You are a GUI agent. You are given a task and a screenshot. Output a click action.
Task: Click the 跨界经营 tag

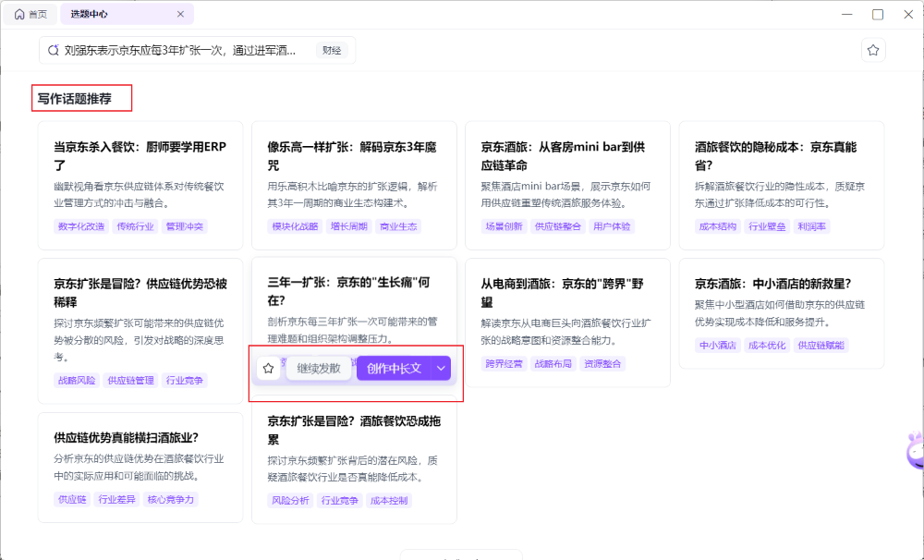click(x=504, y=364)
